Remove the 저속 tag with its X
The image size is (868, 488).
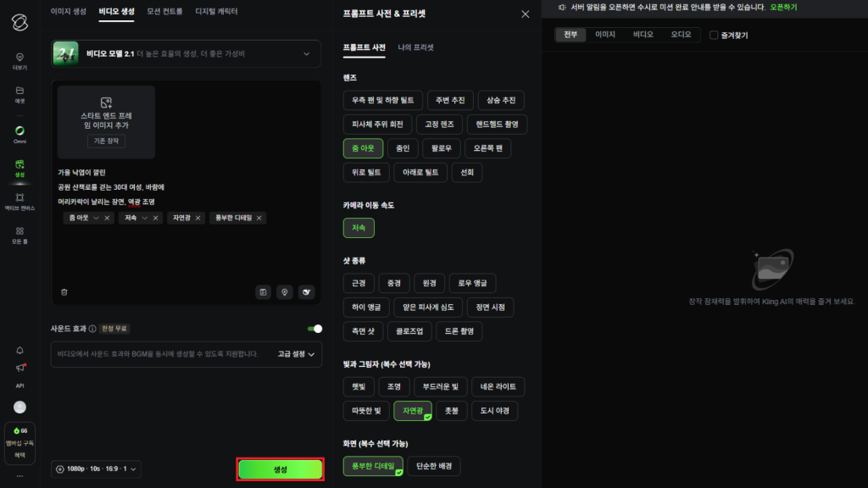coord(155,218)
